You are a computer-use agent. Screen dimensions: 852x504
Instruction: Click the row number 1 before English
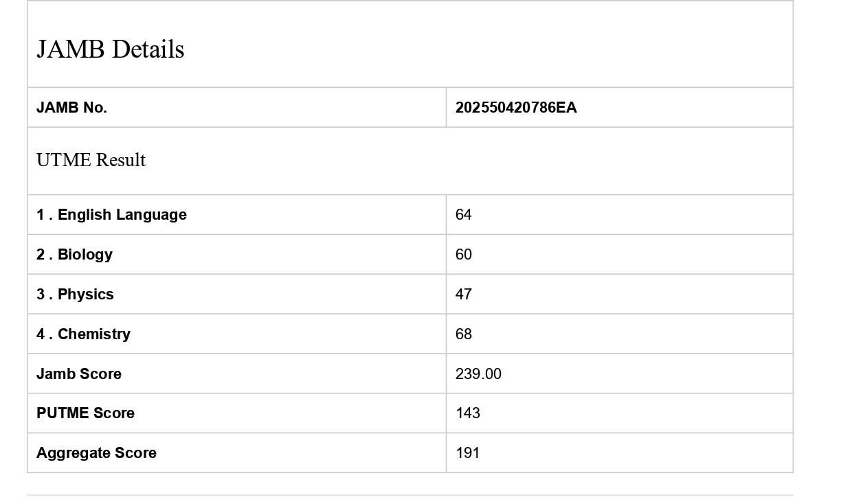(40, 215)
